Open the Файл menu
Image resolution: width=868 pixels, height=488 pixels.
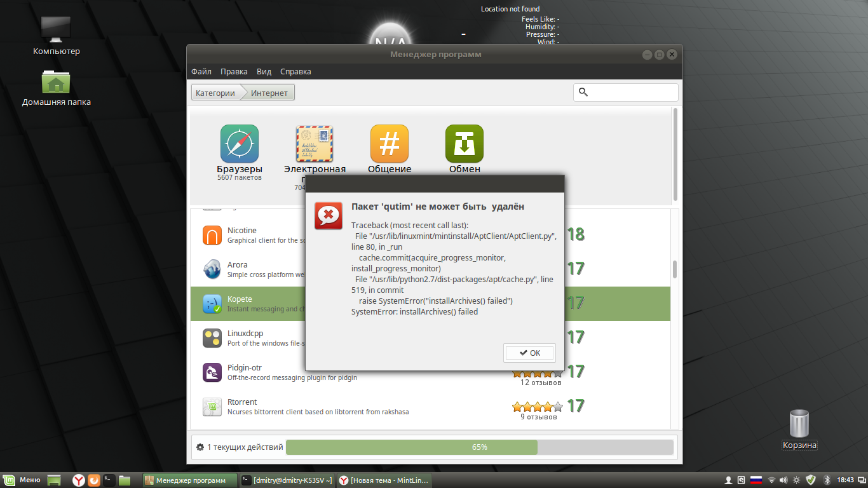pos(201,72)
